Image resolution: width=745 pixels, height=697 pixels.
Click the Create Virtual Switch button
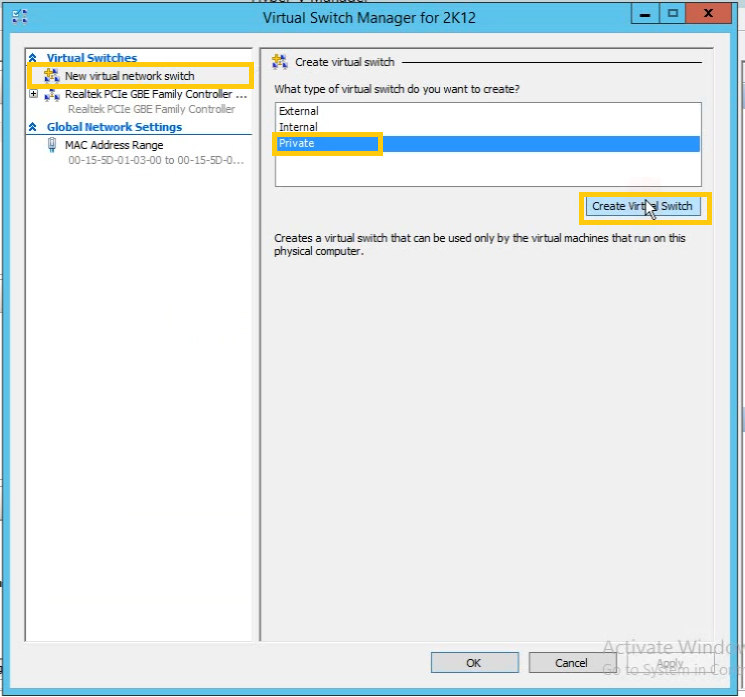point(643,206)
